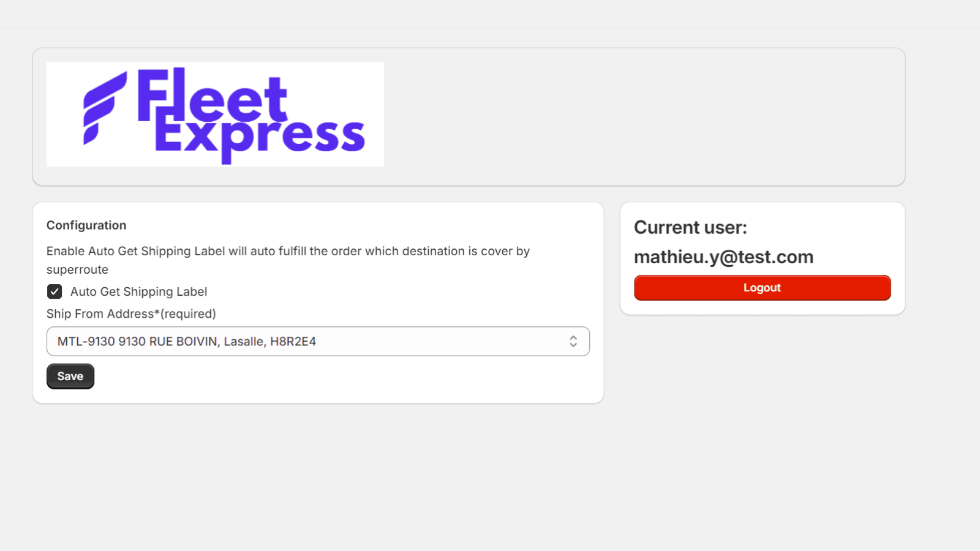This screenshot has height=551, width=980.
Task: Uncheck the Auto Get Shipping Label checkbox
Action: [55, 291]
